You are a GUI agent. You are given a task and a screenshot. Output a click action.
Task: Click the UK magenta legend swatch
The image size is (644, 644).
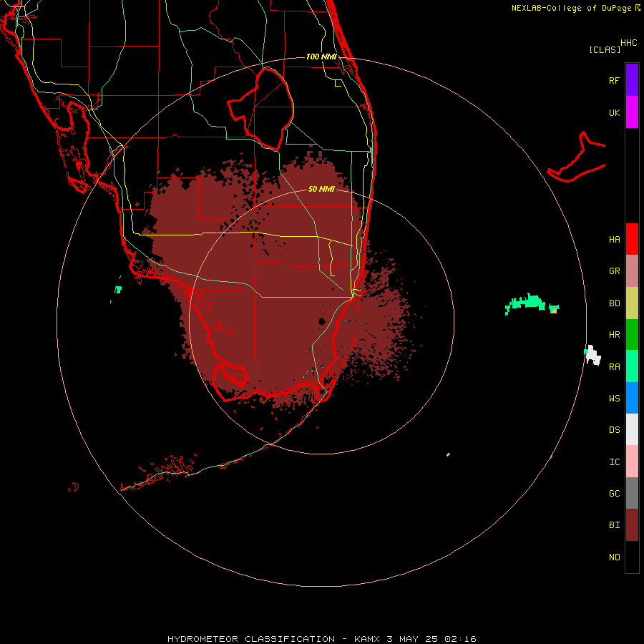pos(632,112)
